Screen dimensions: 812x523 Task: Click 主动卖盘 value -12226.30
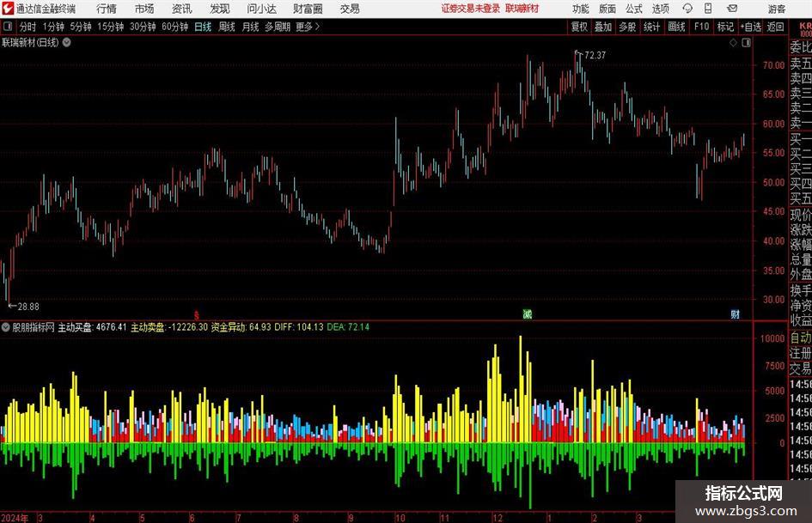187,327
